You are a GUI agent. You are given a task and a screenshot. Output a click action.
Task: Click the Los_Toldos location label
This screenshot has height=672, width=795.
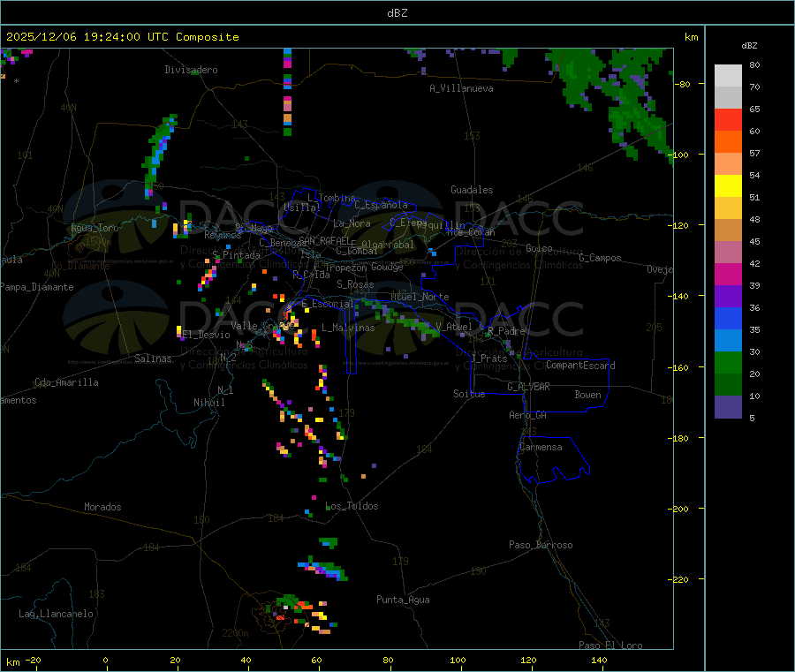[352, 506]
